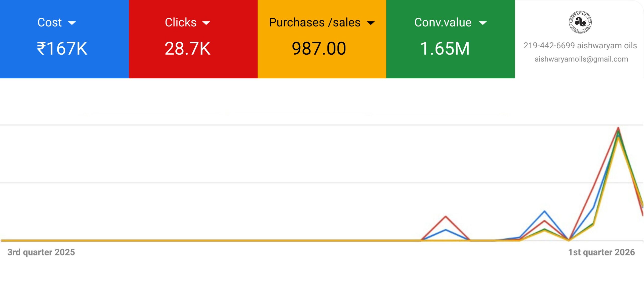Click the 28.7K clicks value
644x296 pixels.
point(187,48)
